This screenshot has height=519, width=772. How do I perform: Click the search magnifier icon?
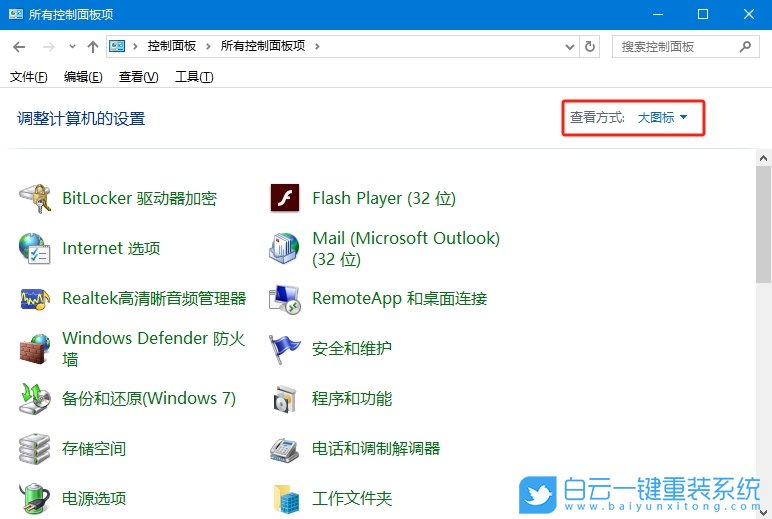point(745,46)
